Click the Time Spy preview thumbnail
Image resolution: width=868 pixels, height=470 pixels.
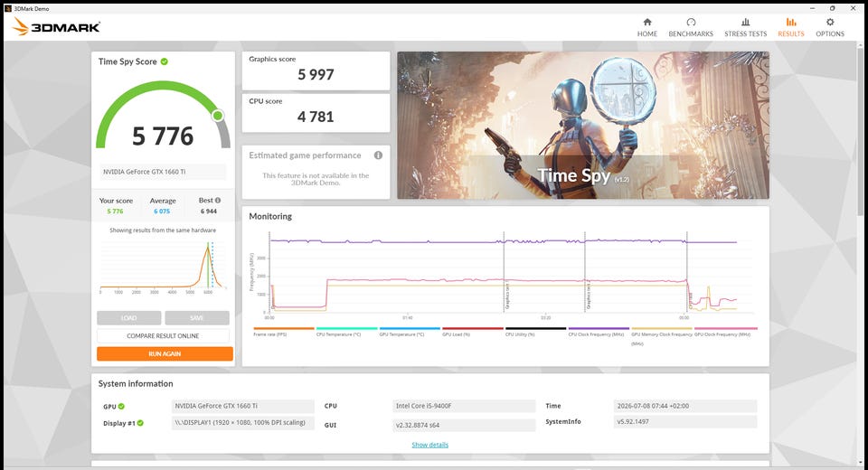[583, 125]
